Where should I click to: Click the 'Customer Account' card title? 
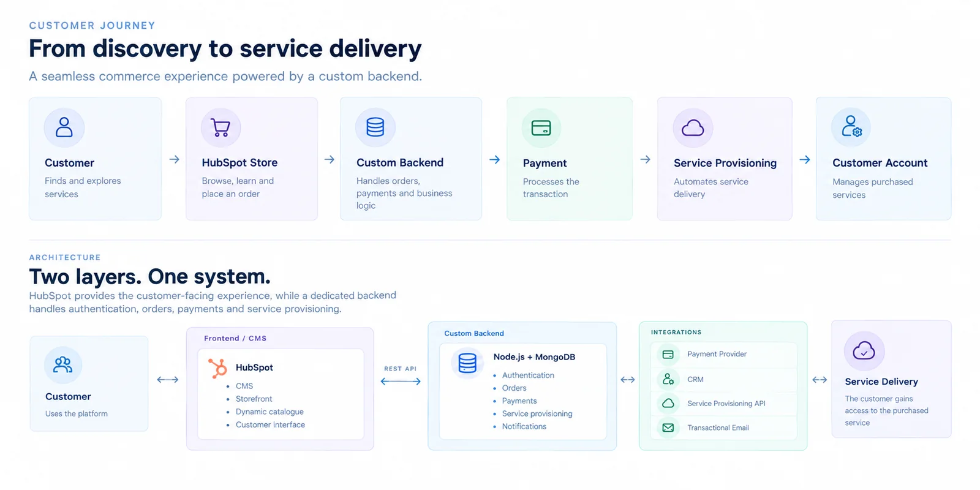point(880,163)
